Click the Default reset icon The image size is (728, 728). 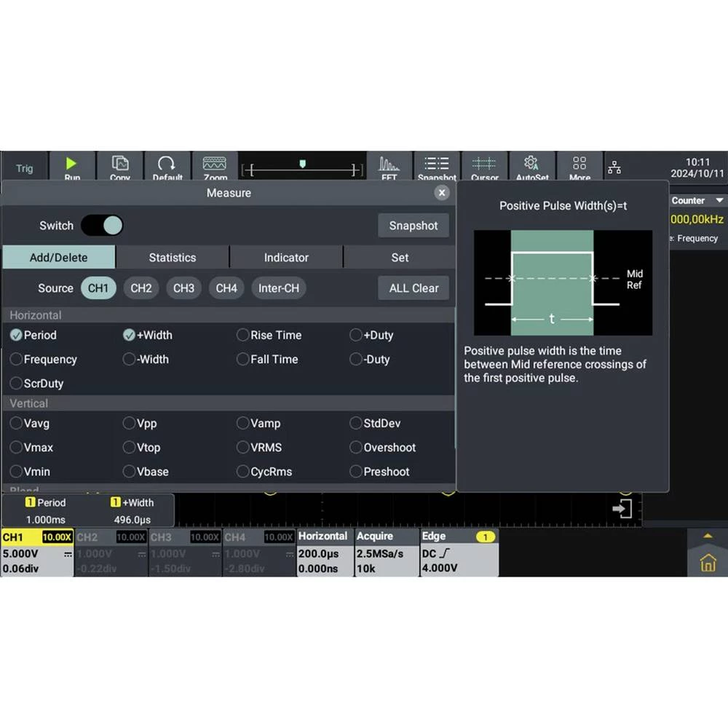[167, 167]
